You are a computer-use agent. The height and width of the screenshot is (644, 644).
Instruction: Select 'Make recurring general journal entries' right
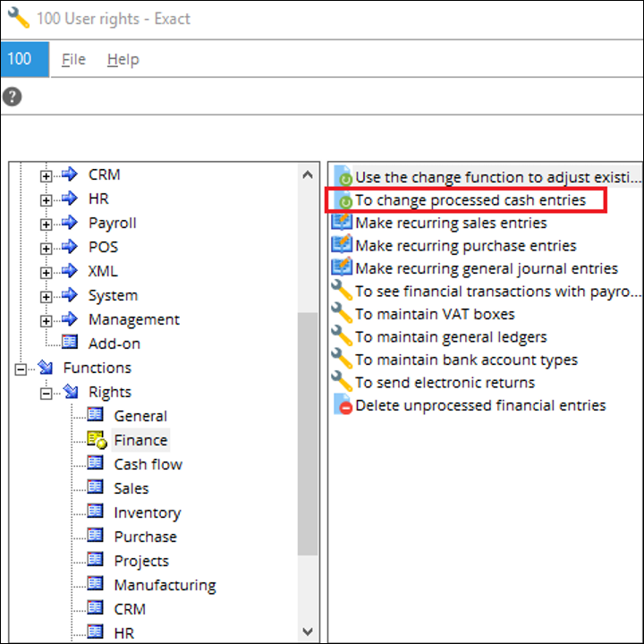pyautogui.click(x=487, y=268)
